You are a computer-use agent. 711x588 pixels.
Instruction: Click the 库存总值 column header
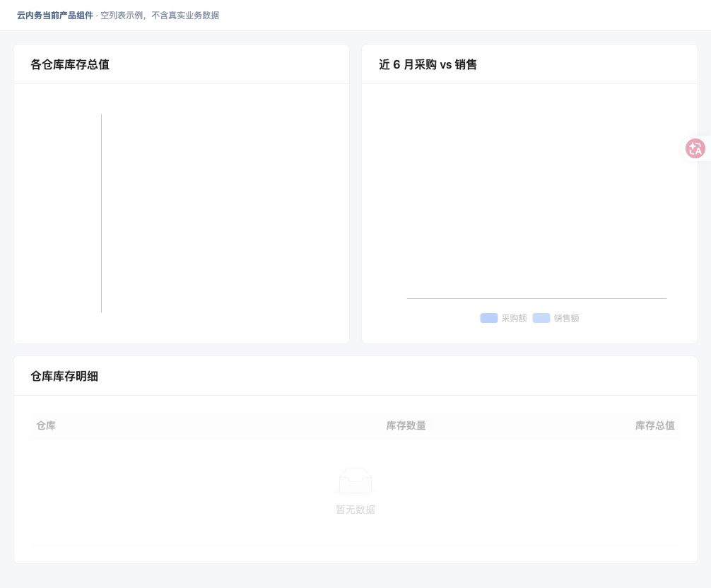point(654,425)
